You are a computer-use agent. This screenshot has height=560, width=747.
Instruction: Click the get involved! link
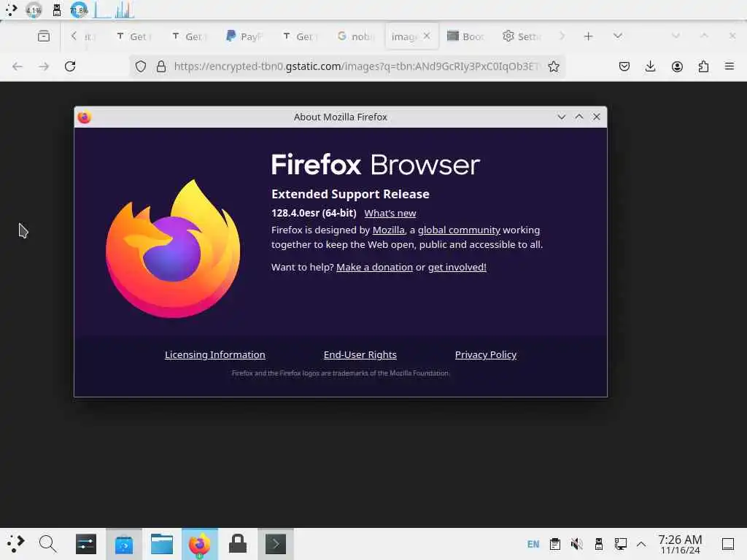457,267
